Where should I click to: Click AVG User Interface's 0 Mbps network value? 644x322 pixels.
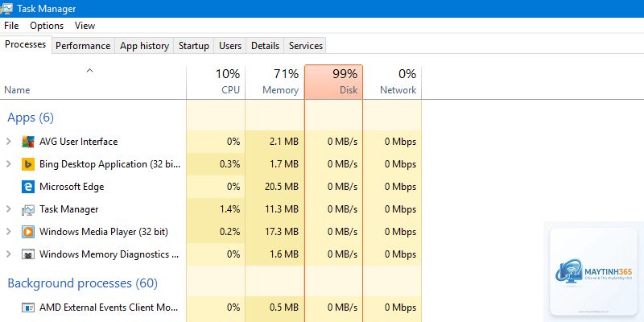400,142
